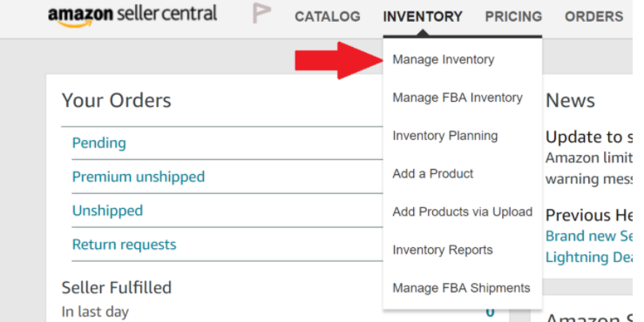The image size is (644, 322).
Task: Select Add a Product option
Action: coord(433,173)
